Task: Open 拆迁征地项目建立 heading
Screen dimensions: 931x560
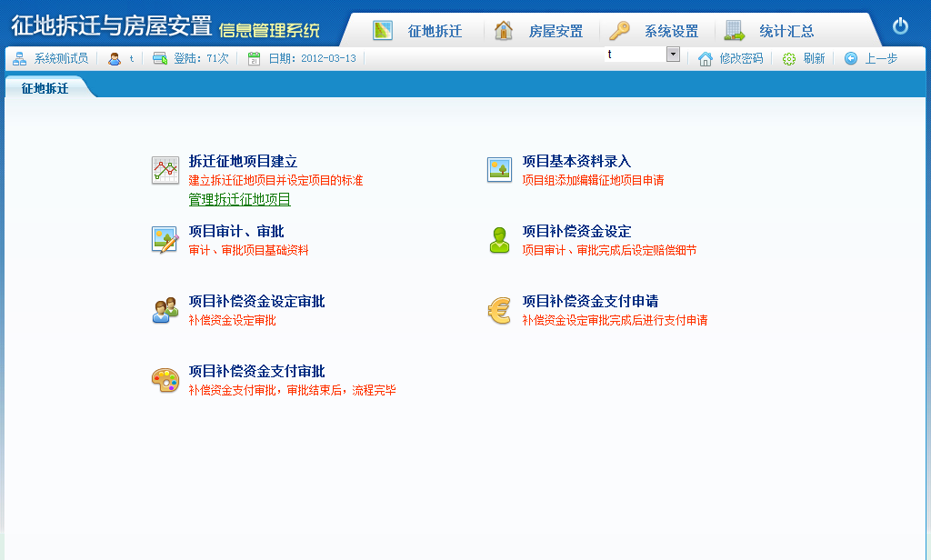Action: coord(243,161)
